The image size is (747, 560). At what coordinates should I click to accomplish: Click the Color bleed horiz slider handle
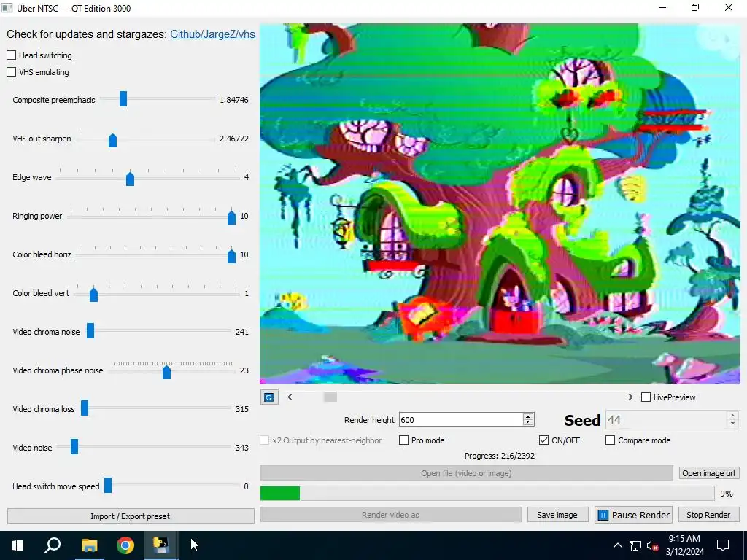pos(231,256)
